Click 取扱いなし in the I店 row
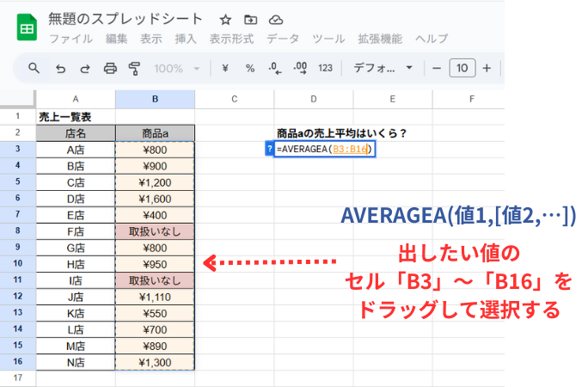This screenshot has height=387, width=588. tap(155, 280)
